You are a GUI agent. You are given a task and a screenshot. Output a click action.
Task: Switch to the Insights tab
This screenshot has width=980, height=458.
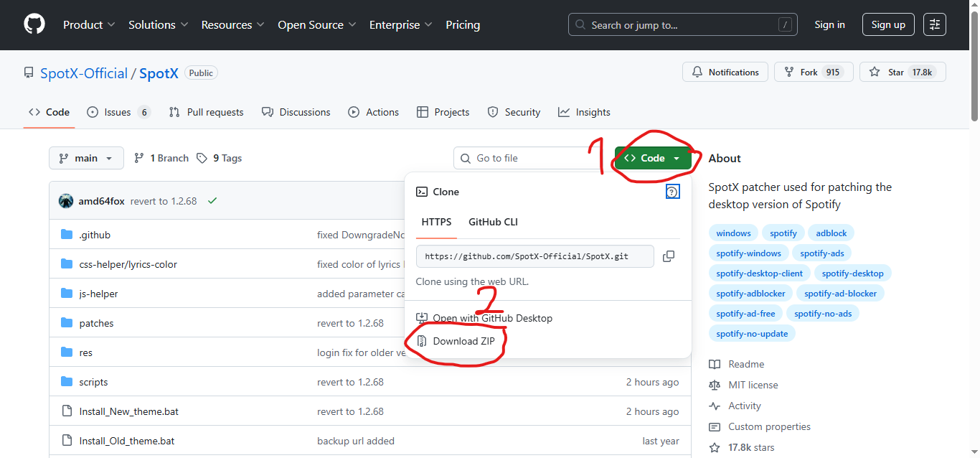[x=585, y=112]
